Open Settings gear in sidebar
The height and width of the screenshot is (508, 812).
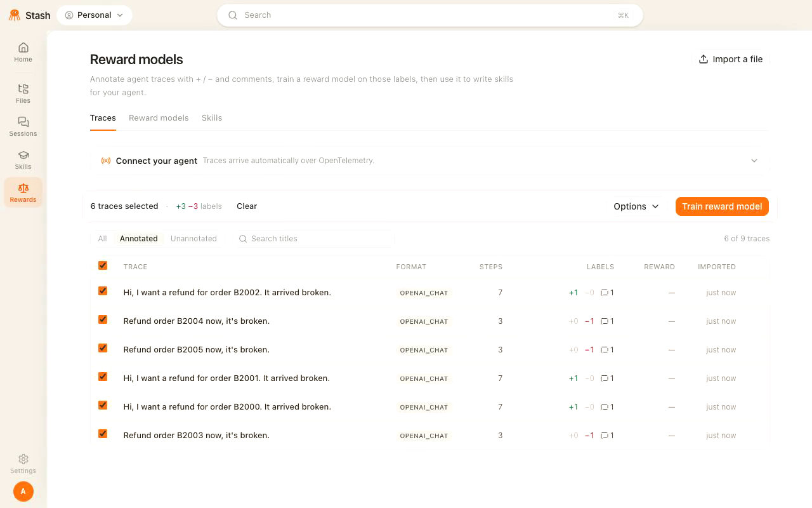[x=23, y=459]
